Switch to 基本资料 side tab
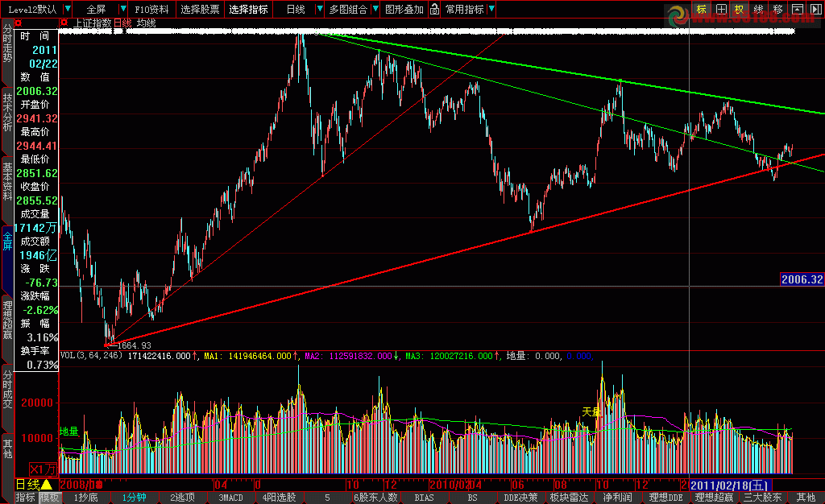The image size is (825, 504). pos(7,181)
